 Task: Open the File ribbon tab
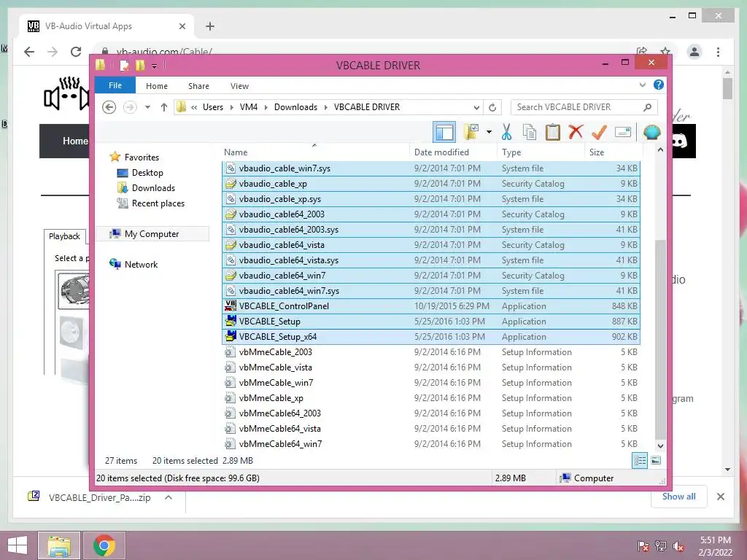click(115, 86)
